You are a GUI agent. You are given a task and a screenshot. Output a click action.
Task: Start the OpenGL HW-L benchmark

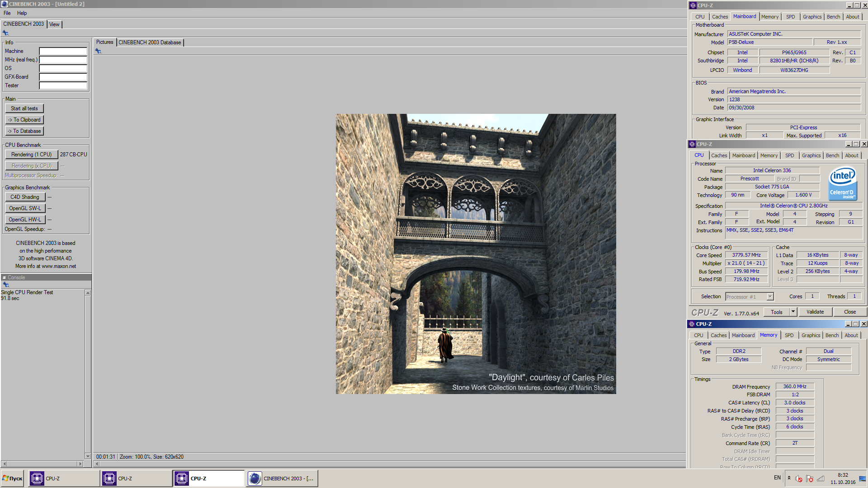25,220
